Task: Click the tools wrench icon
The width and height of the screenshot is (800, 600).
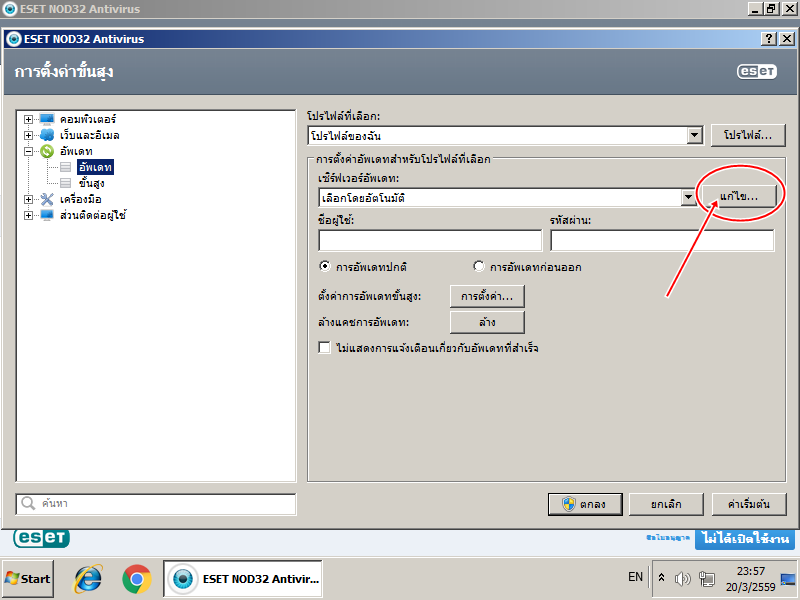Action: pos(47,199)
